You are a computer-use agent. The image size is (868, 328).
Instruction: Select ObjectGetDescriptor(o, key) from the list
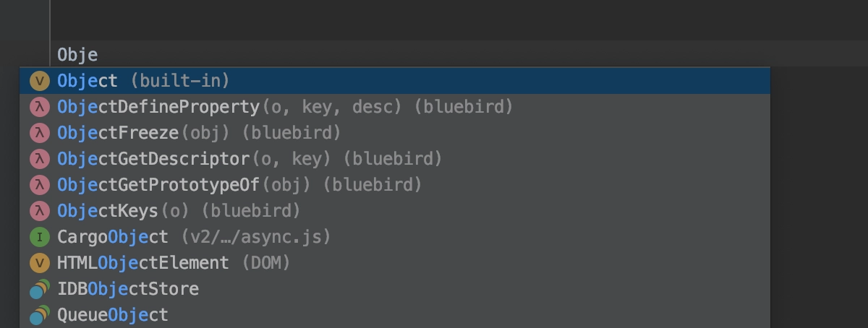pos(395,158)
